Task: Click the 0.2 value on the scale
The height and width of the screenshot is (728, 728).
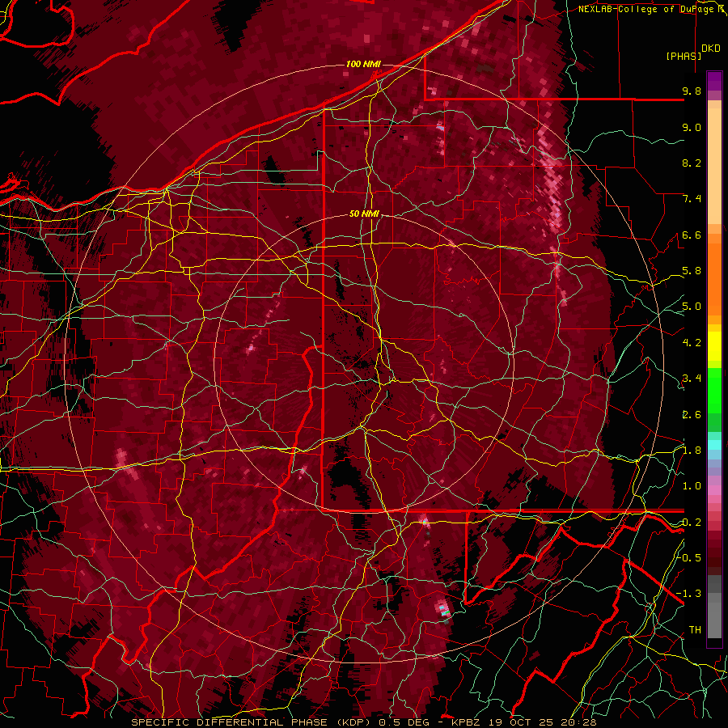Action: point(692,523)
